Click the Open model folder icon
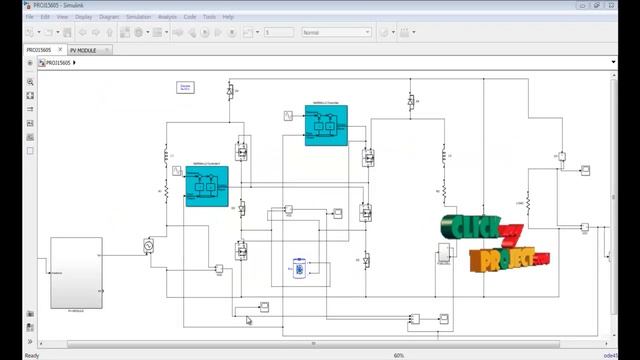Viewport: 640px width, 360px height. coord(49,32)
